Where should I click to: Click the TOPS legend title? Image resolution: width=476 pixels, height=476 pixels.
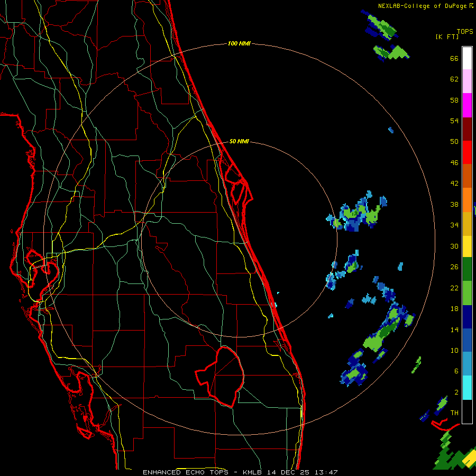pos(465,31)
